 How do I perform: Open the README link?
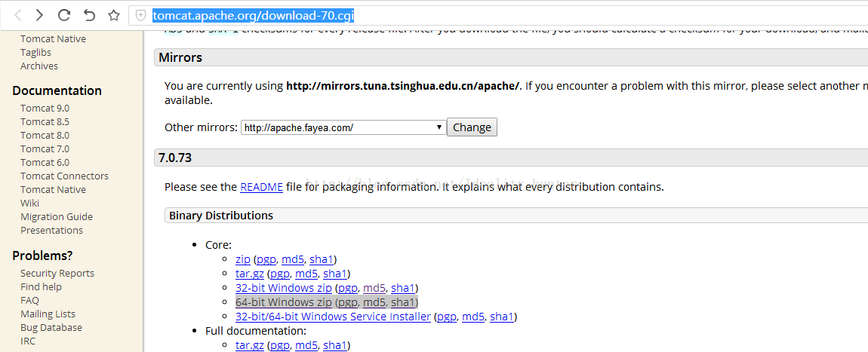[261, 187]
